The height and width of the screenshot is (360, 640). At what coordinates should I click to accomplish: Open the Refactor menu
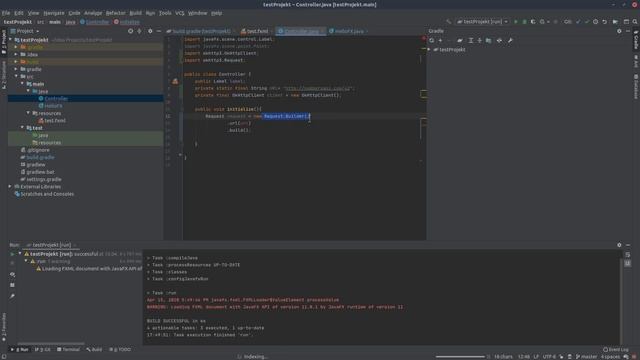(x=116, y=13)
